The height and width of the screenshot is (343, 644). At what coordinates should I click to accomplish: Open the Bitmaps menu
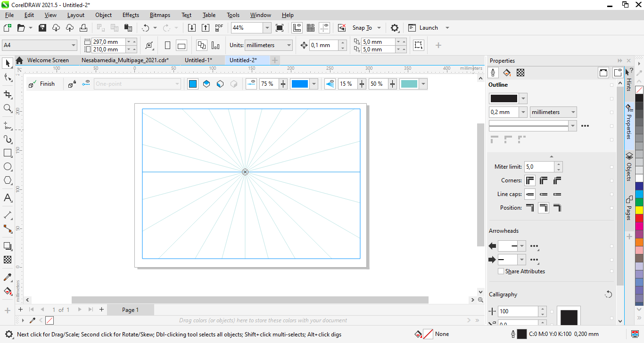160,15
